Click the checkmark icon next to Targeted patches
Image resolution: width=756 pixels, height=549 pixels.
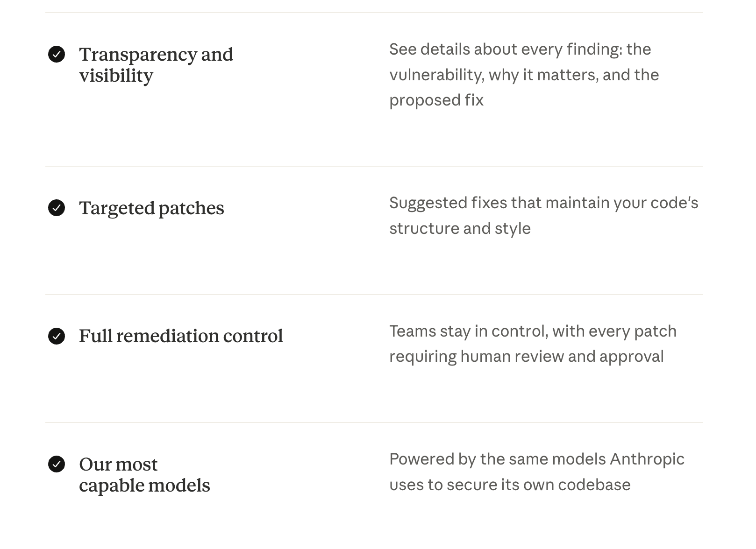pos(57,208)
